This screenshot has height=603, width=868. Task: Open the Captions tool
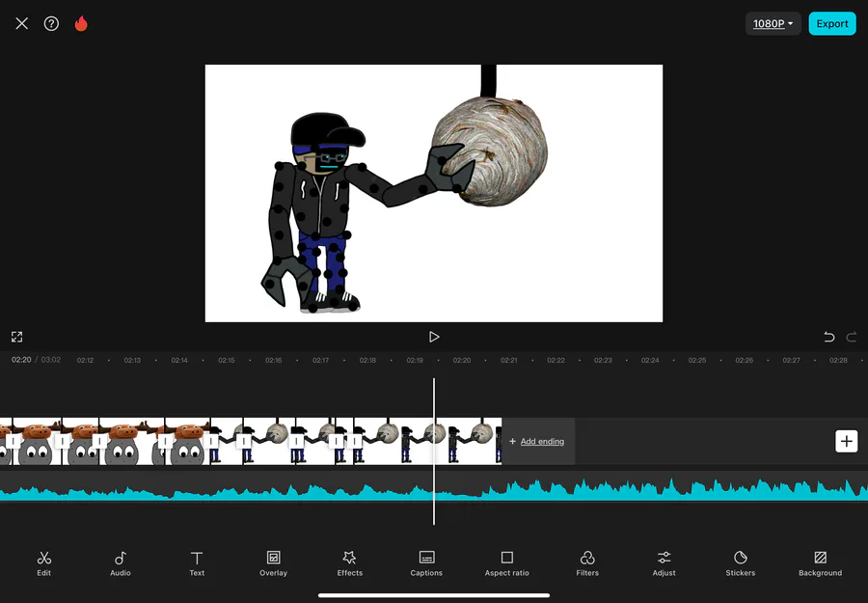(x=426, y=563)
